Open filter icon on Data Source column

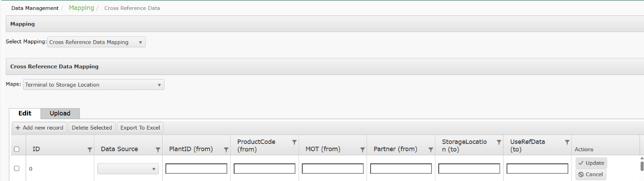pos(158,149)
